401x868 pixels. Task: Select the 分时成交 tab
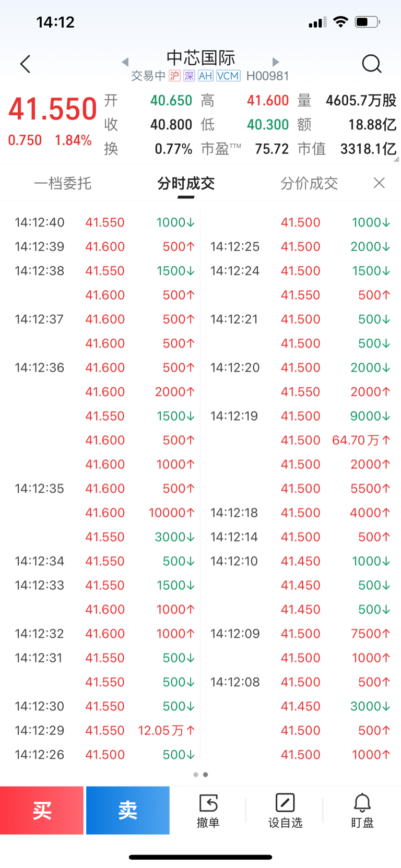pos(186,183)
